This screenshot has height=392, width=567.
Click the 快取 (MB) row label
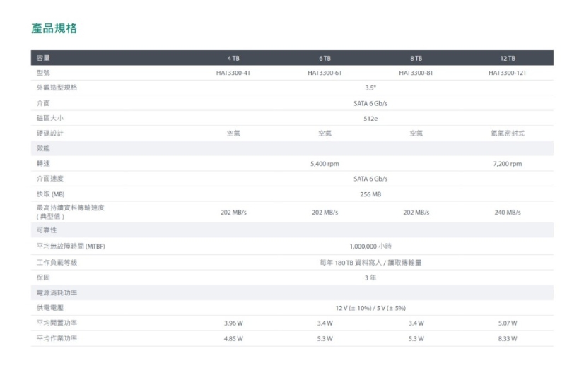coord(51,194)
